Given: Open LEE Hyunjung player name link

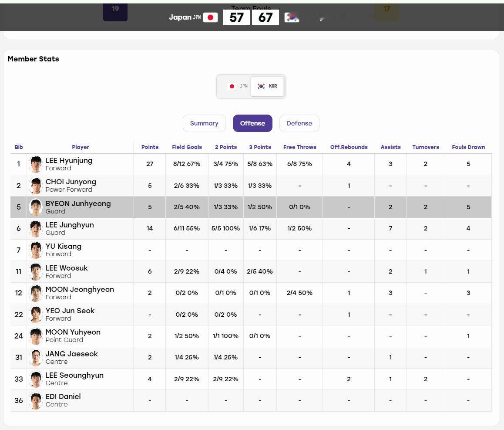Looking at the screenshot, I should (69, 161).
